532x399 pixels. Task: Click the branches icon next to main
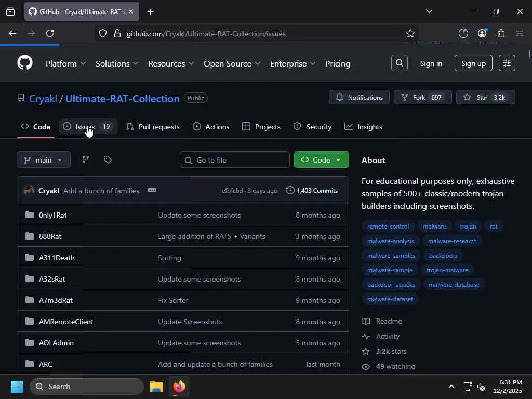[x=86, y=160]
